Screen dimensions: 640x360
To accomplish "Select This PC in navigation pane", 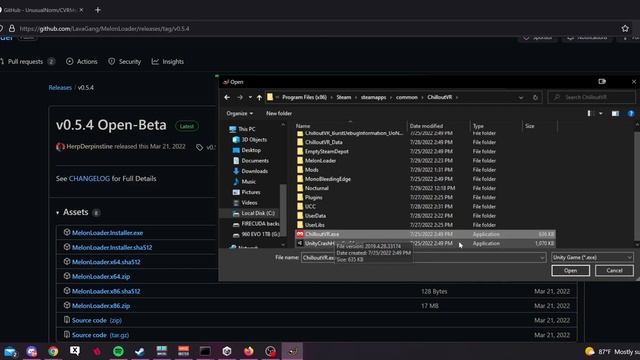I will pyautogui.click(x=242, y=129).
